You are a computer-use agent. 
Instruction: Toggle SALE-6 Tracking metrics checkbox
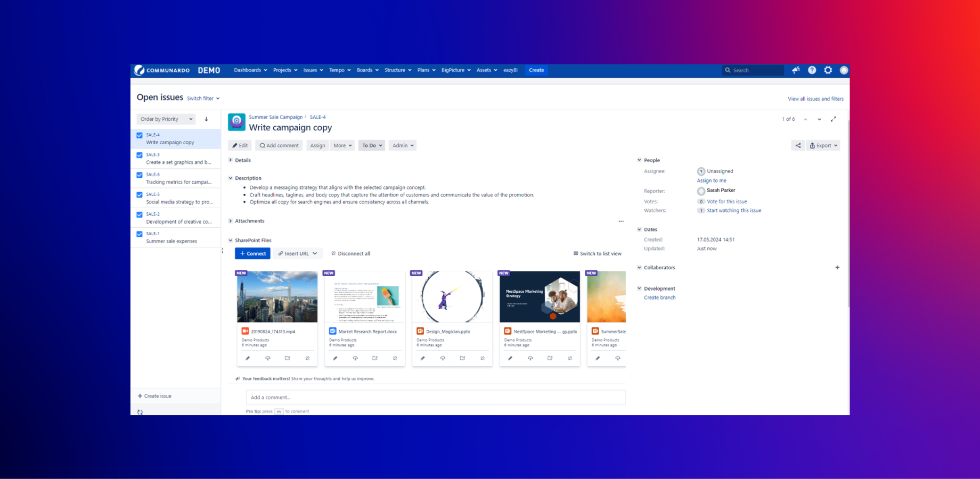click(140, 175)
